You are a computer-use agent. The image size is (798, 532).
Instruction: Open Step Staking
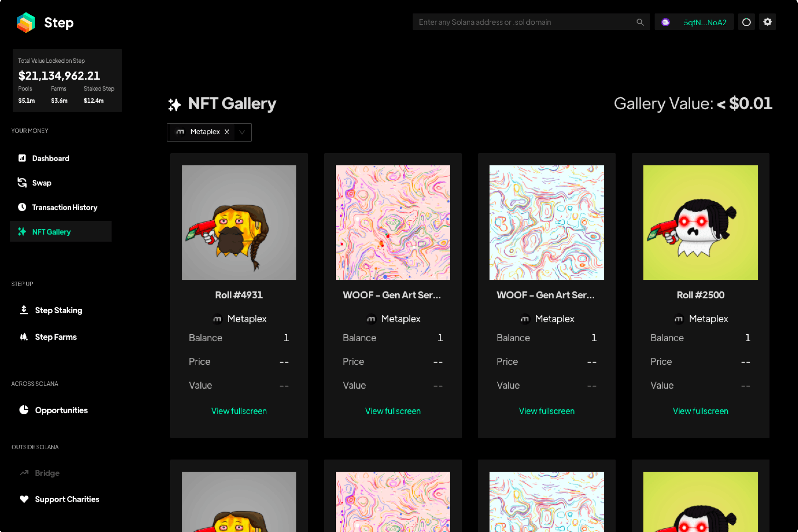click(58, 310)
